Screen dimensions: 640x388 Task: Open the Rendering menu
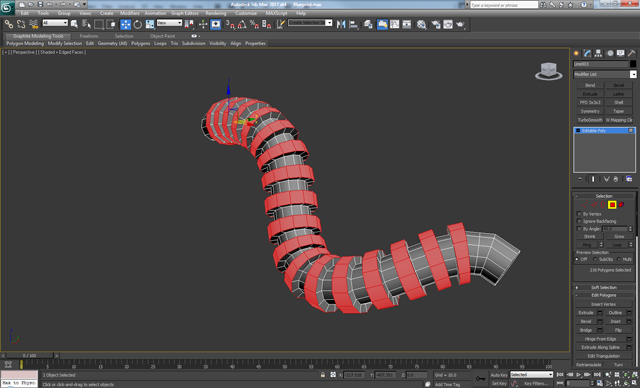coord(216,13)
